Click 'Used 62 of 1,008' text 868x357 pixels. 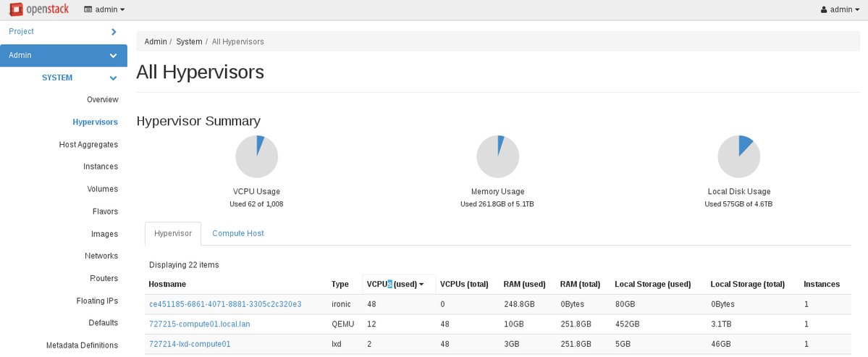(256, 204)
